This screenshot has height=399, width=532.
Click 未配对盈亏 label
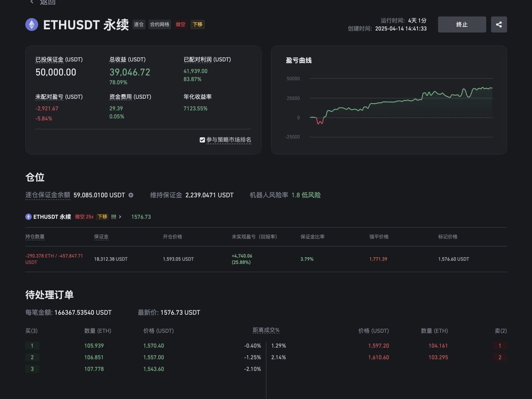click(49, 97)
